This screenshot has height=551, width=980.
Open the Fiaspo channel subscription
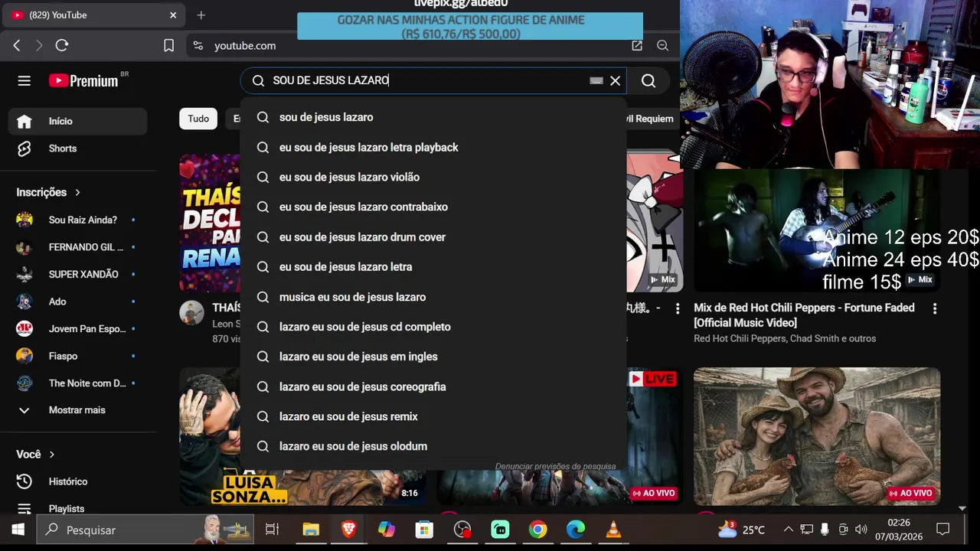[77, 356]
